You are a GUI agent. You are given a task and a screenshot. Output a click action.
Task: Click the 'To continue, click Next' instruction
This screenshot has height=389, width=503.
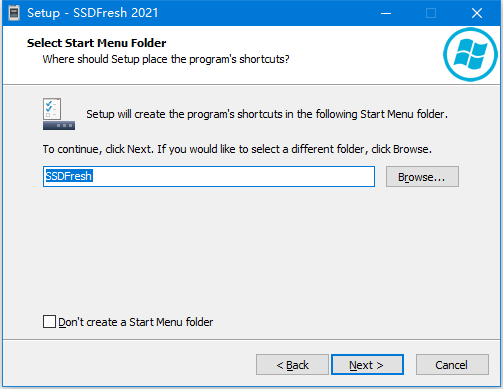point(237,149)
